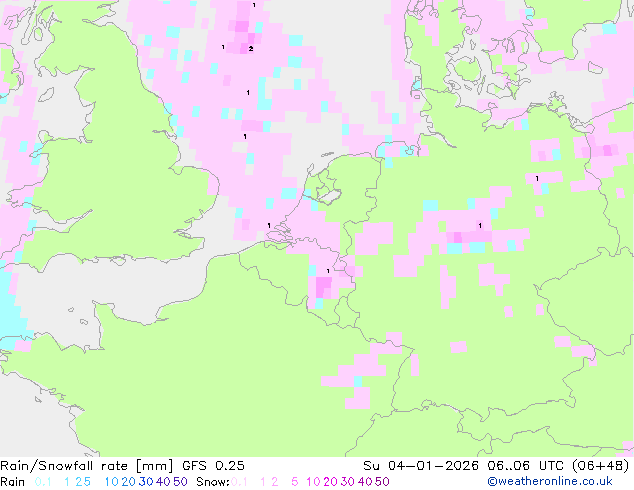Pick the Snow legend '0.1' value

click(239, 482)
